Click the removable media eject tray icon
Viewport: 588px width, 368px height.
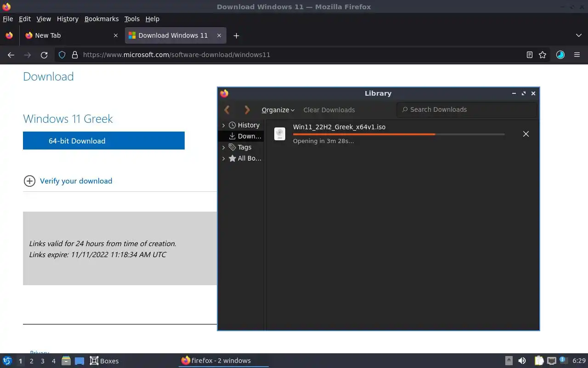(x=509, y=361)
